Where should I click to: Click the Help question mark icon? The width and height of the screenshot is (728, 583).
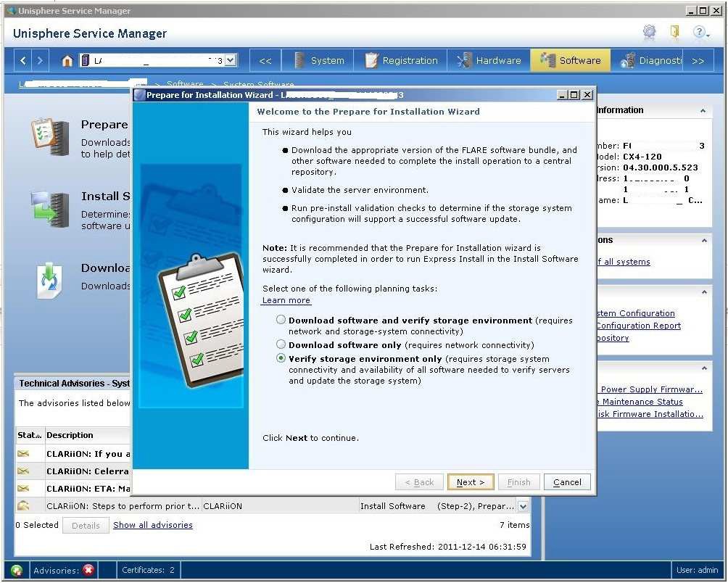(699, 33)
